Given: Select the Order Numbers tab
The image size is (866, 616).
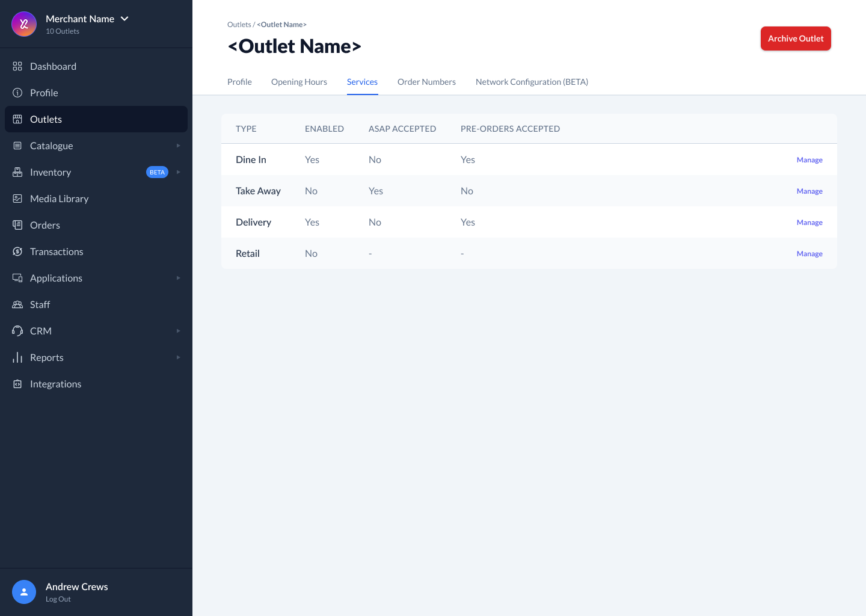Looking at the screenshot, I should [x=426, y=82].
